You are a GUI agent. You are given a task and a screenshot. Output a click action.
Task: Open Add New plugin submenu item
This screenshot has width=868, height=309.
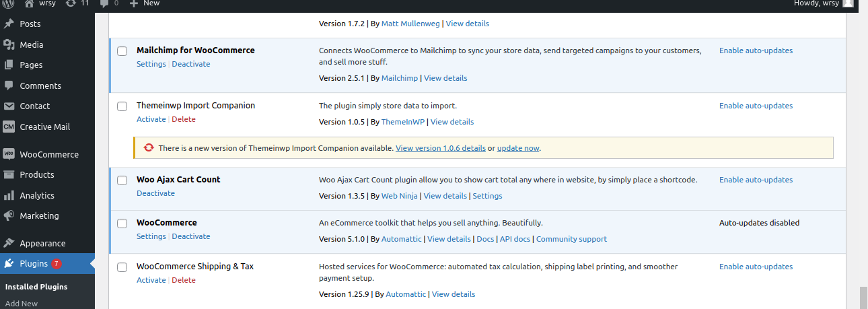(22, 304)
